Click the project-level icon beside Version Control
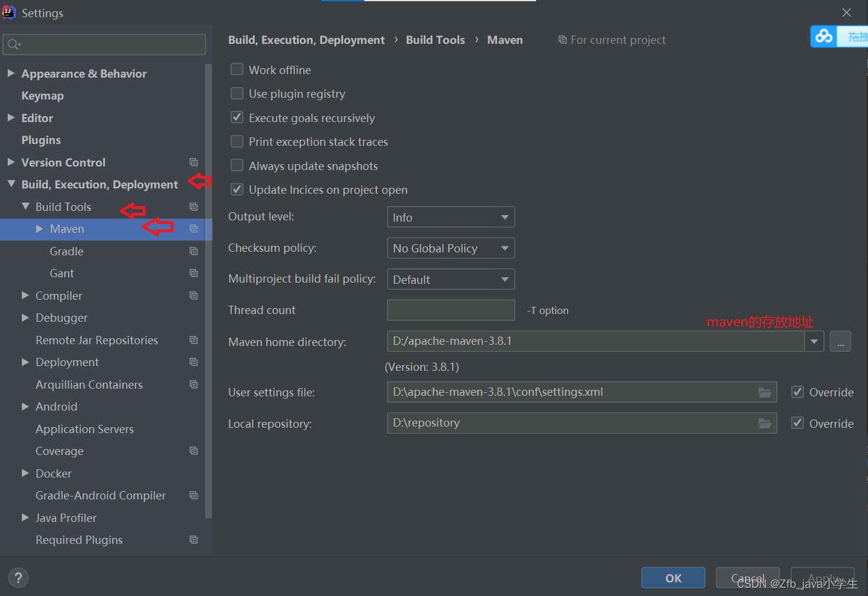Viewport: 868px width, 596px height. tap(193, 162)
